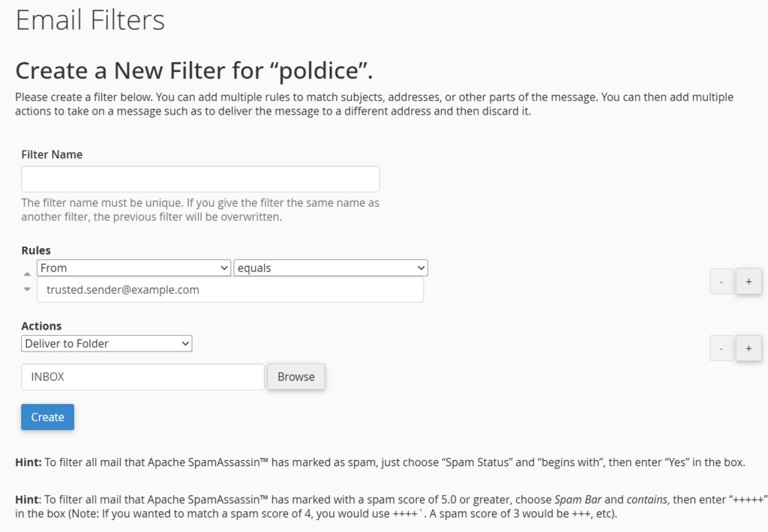Remove the rule with the minus button
Screen dimensions: 768x532
point(721,281)
